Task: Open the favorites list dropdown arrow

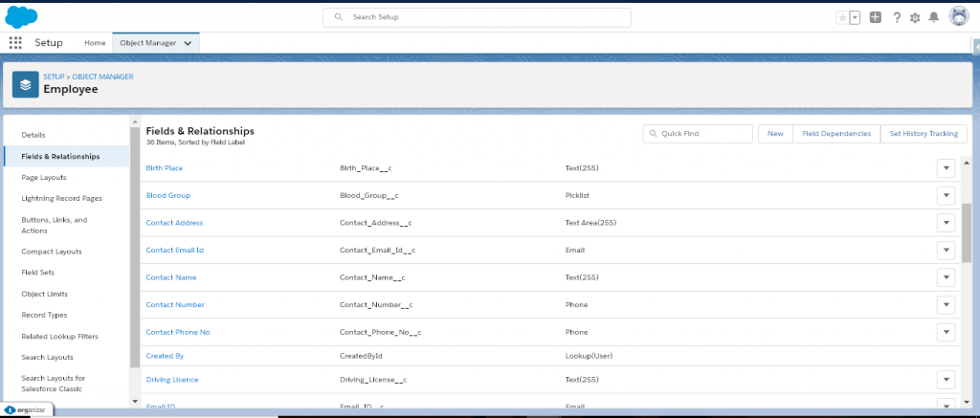Action: click(855, 17)
